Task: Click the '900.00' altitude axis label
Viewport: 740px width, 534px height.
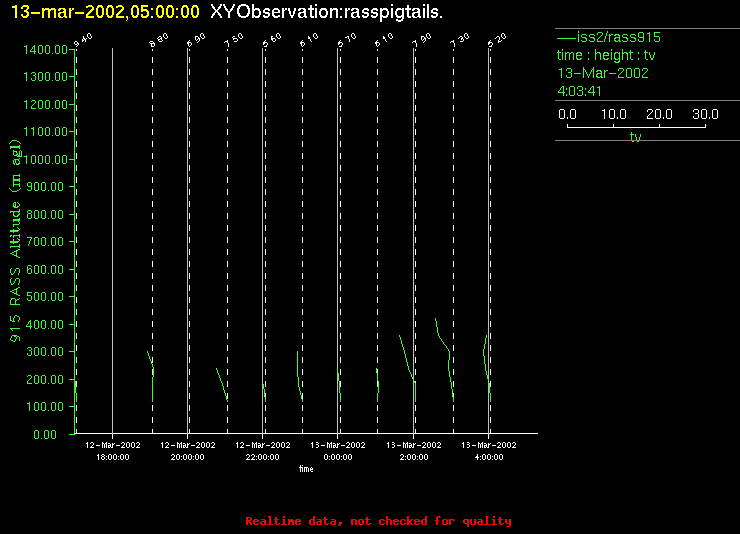Action: point(45,187)
